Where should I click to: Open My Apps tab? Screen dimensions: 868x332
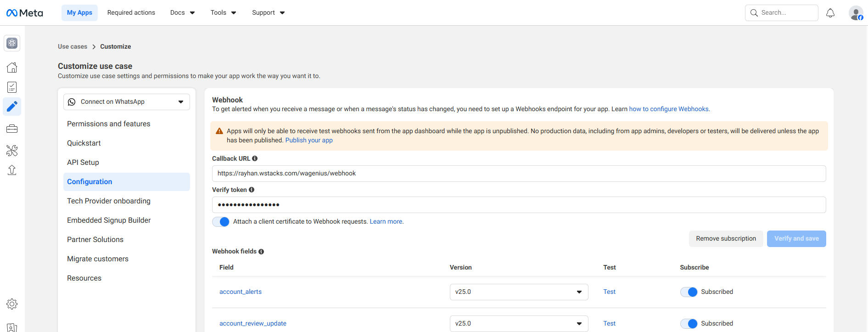tap(79, 13)
